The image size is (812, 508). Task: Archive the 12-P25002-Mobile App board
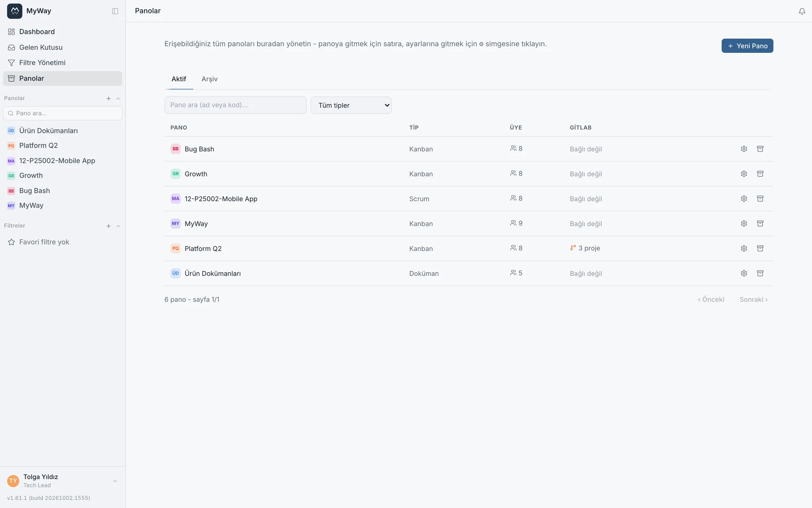click(760, 198)
